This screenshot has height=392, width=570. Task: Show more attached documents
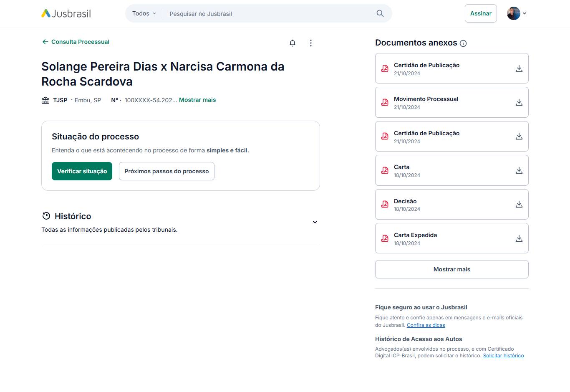coord(451,269)
